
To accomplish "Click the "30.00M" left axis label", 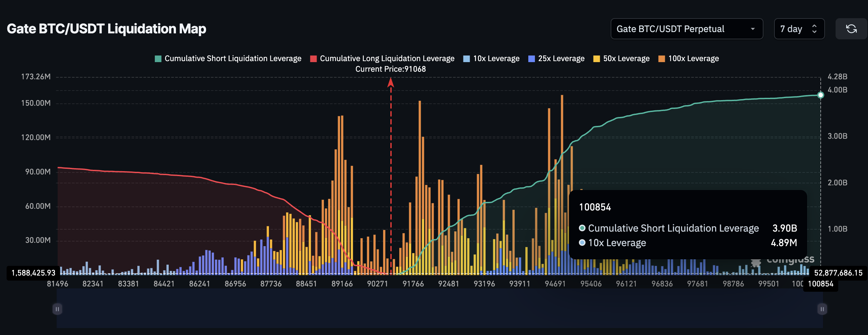I will coord(38,240).
